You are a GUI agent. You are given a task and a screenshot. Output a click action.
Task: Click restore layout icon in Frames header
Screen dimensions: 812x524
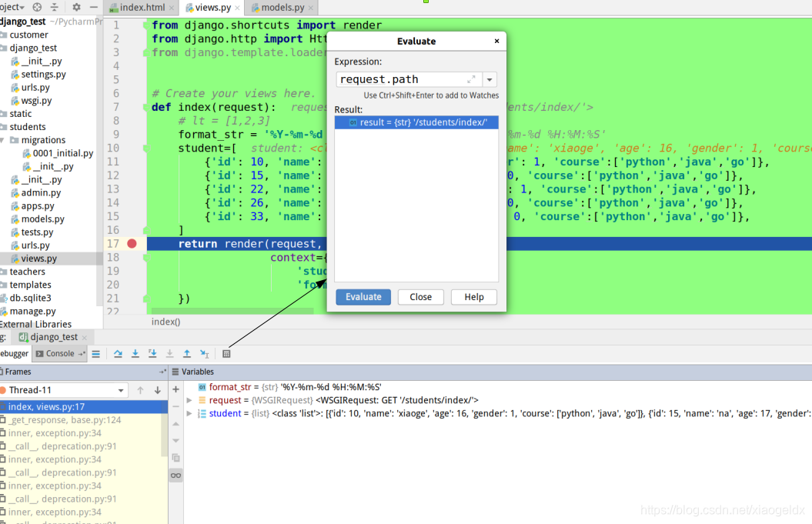[162, 372]
